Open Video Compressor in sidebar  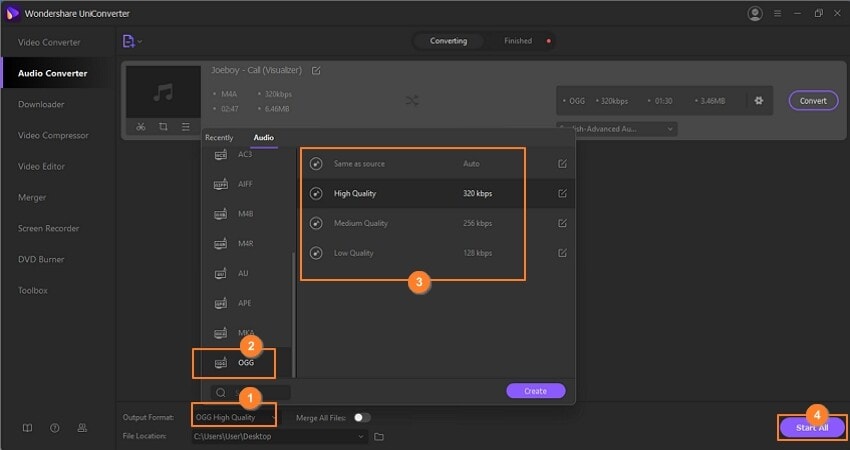coord(53,136)
